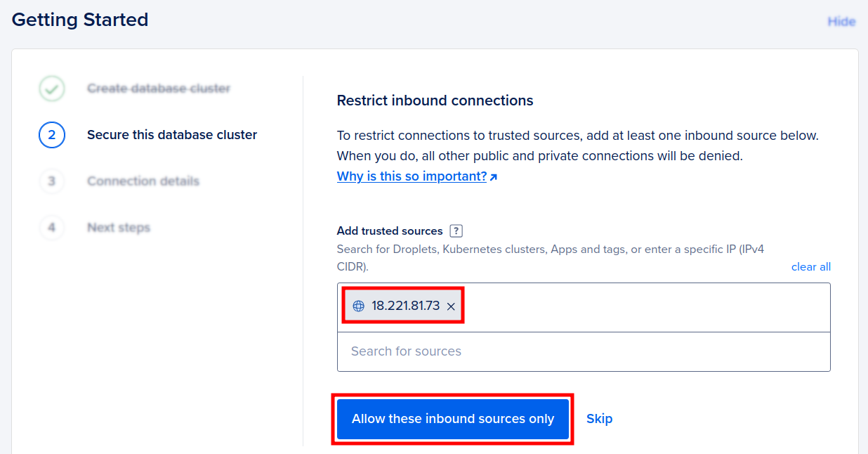Click the green checkmark step icon
The image size is (868, 454).
point(52,89)
